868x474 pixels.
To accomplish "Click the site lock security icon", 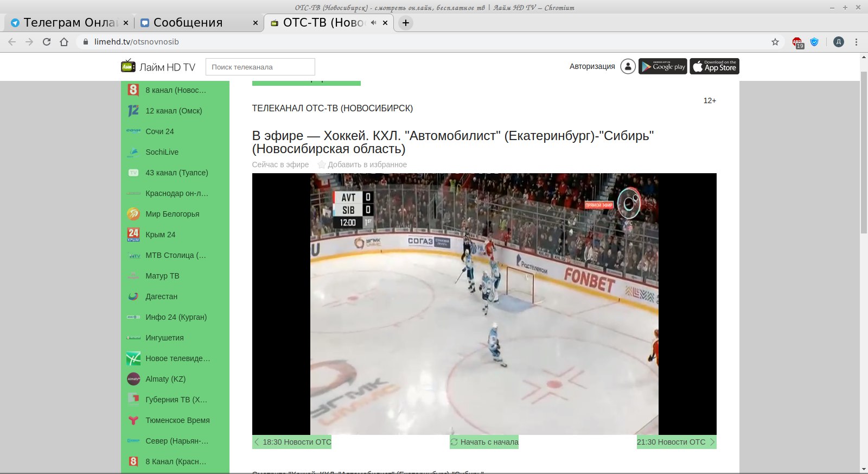I will (x=85, y=42).
